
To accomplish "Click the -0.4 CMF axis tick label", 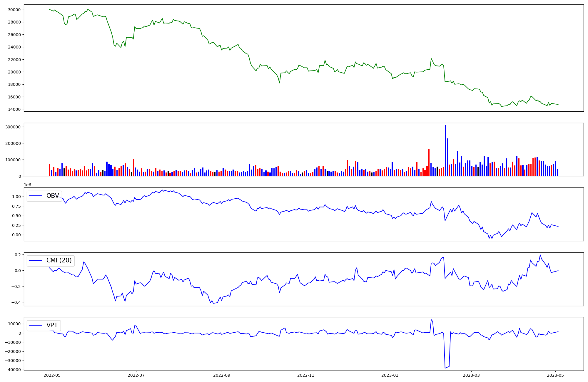I will click(16, 302).
